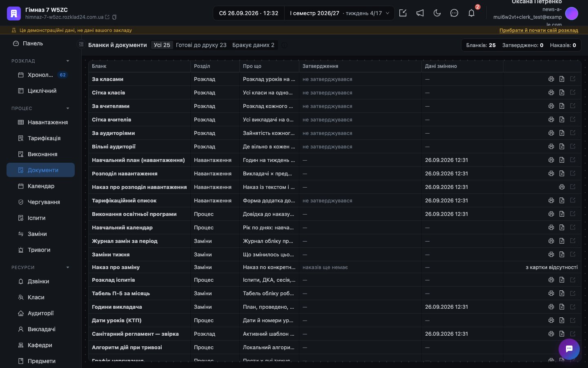Print the "Наказ про розподіл навантаження" document

click(562, 187)
